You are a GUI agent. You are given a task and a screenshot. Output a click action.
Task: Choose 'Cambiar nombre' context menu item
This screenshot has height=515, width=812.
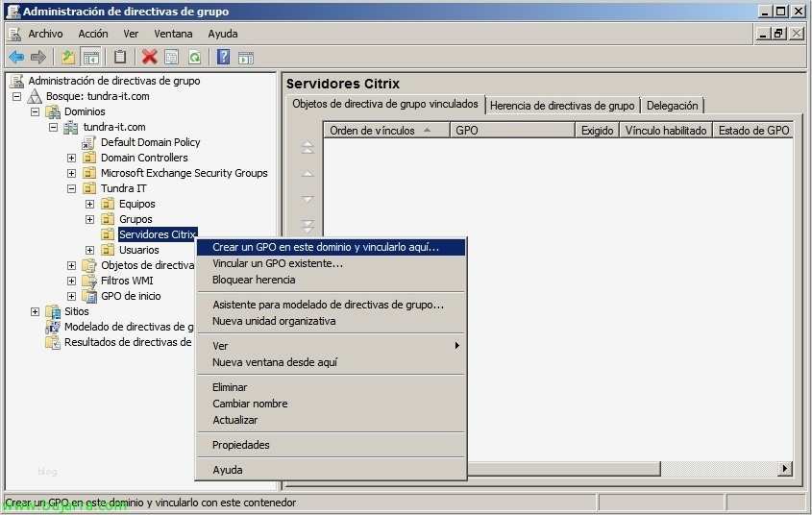[x=331, y=404]
